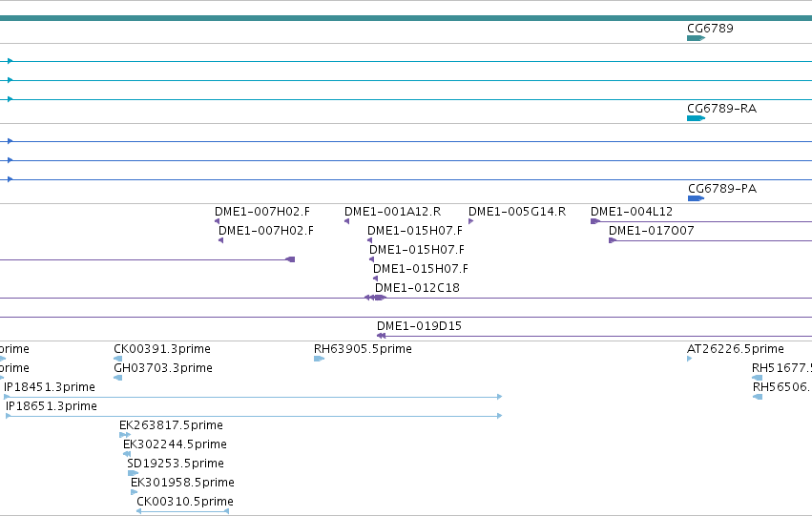Select the CG6789-RA transcript glyph
The height and width of the screenshot is (516, 812).
696,118
